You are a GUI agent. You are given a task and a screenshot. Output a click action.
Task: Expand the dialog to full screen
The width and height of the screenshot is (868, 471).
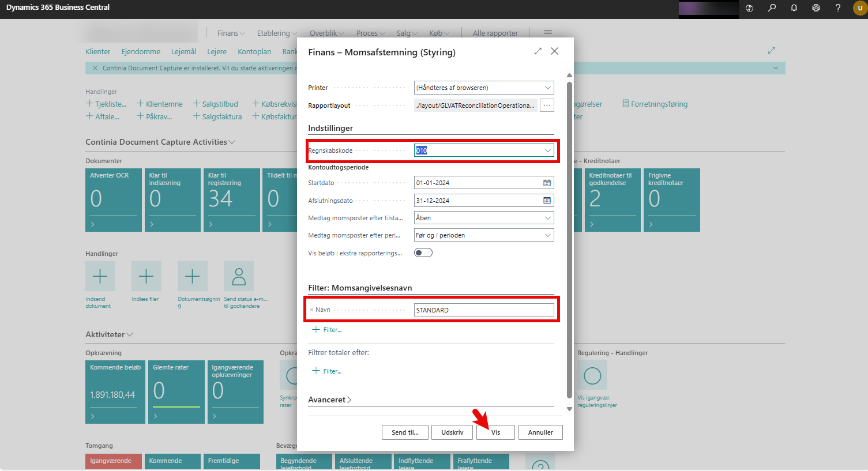[538, 51]
